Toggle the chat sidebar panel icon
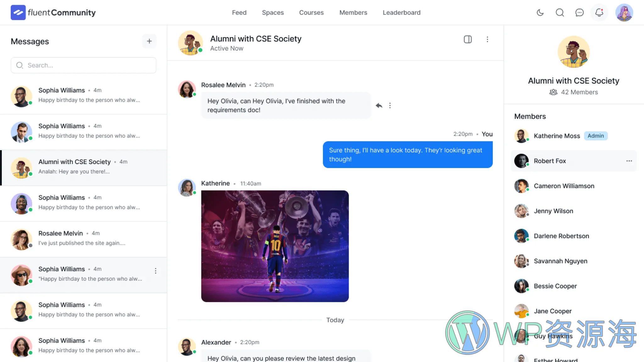Viewport: 644px width, 362px height. point(468,39)
